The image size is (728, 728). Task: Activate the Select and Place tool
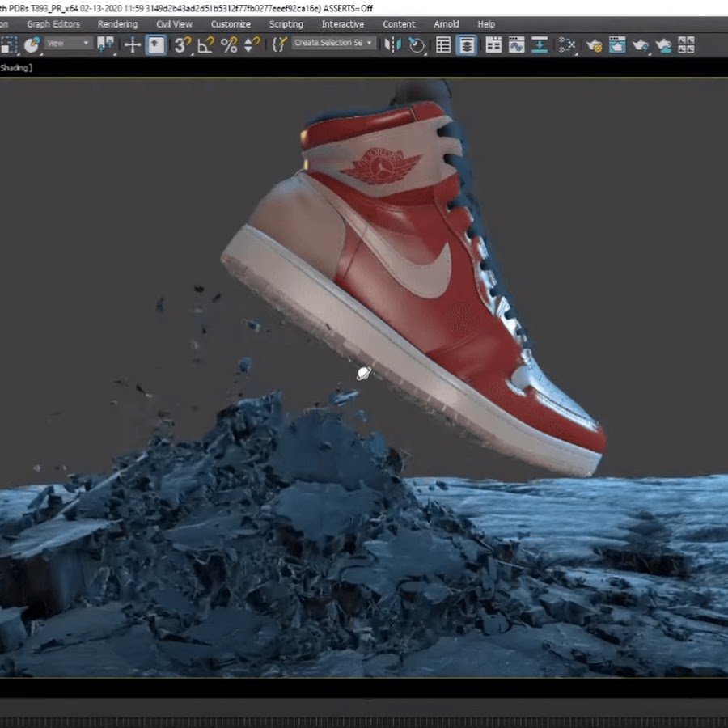[x=32, y=45]
